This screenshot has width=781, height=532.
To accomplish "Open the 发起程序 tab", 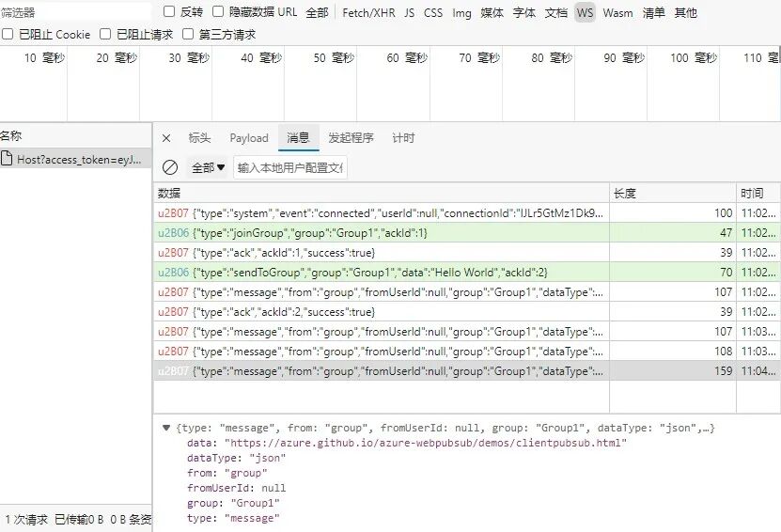I will (351, 138).
